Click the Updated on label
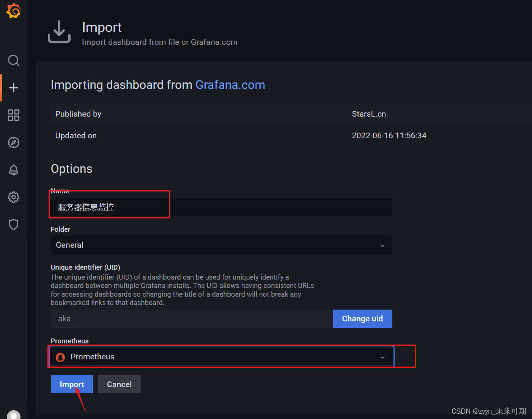532x419 pixels. (76, 136)
